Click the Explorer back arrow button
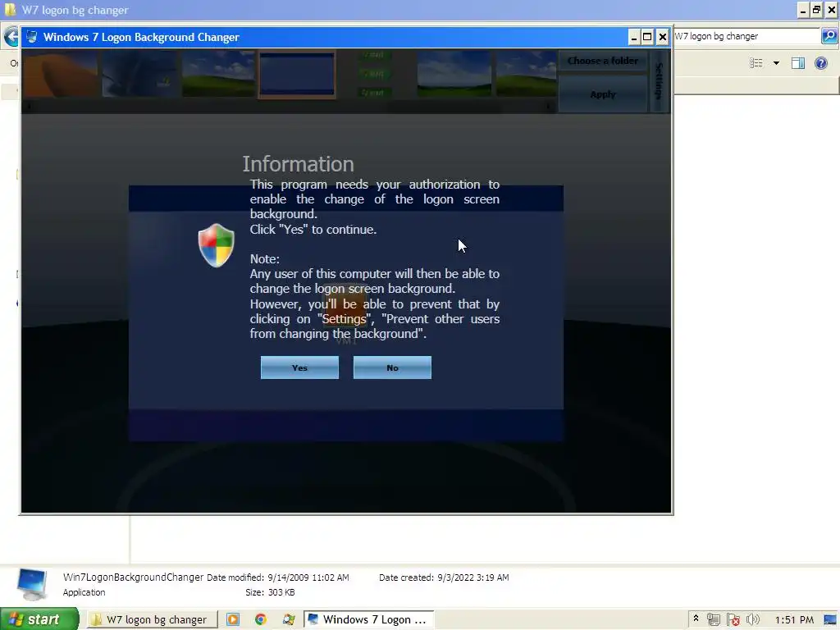The image size is (840, 630). [11, 37]
